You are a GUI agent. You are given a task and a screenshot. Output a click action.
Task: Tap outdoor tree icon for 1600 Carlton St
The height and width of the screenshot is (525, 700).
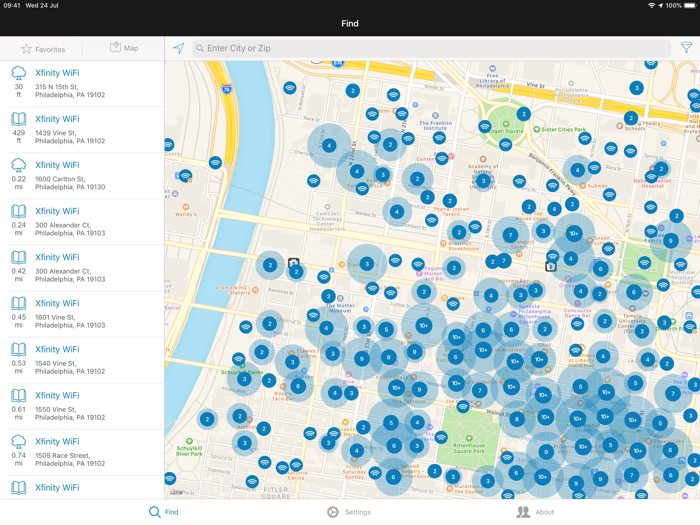[x=18, y=165]
